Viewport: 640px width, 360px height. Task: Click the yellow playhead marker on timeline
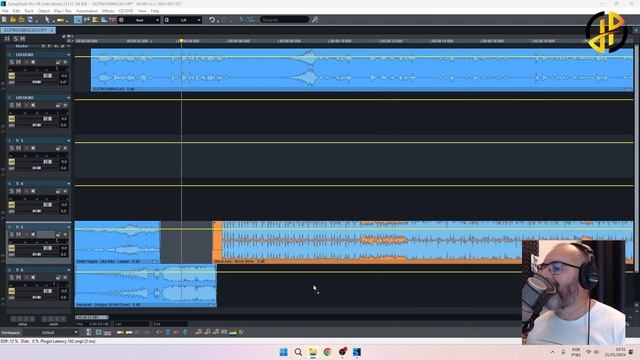click(x=182, y=41)
